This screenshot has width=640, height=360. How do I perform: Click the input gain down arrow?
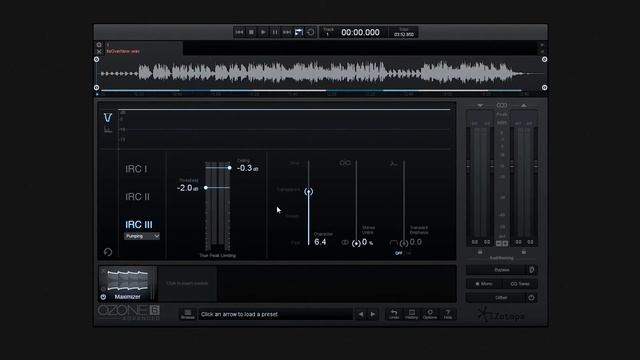pyautogui.click(x=480, y=105)
